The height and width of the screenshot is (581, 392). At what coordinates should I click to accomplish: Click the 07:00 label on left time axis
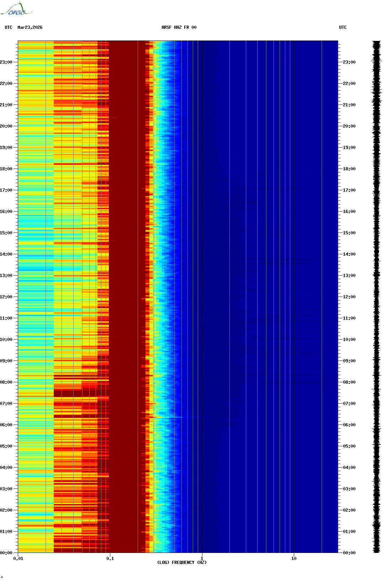tap(6, 404)
